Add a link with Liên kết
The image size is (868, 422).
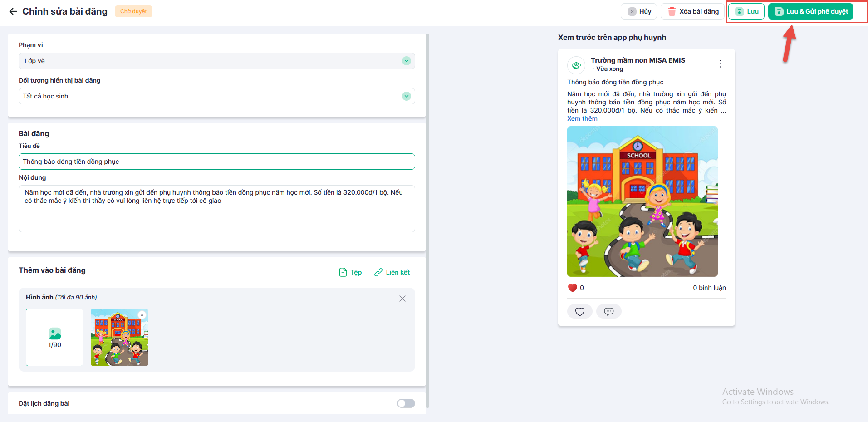392,272
